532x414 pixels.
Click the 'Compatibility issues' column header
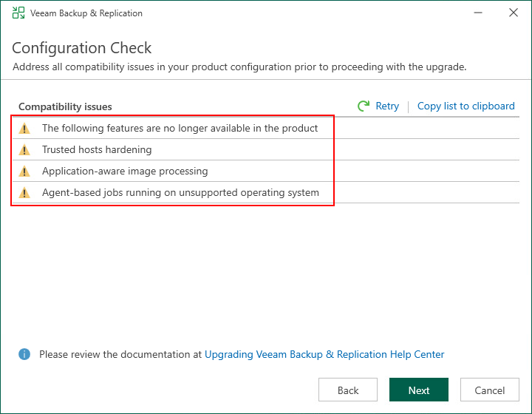point(65,106)
